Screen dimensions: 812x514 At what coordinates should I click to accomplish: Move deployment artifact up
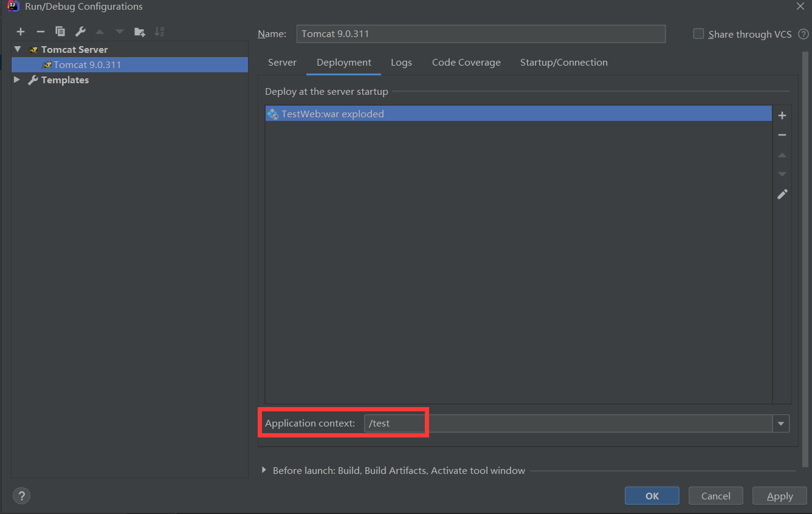pos(782,155)
